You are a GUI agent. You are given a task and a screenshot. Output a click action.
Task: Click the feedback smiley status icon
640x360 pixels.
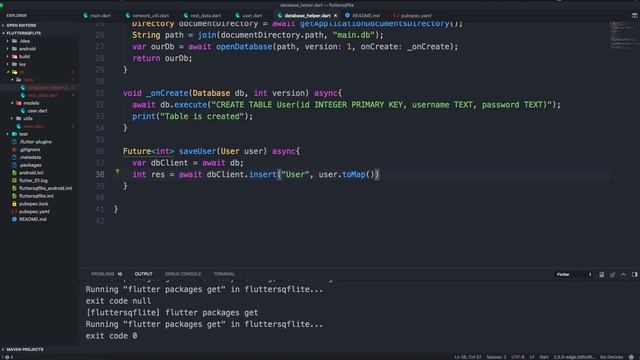click(x=631, y=357)
